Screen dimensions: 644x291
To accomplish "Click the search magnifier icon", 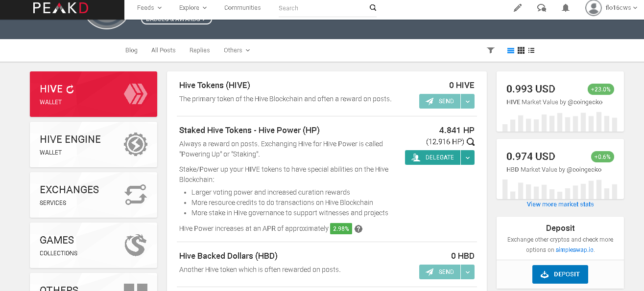I will [373, 8].
